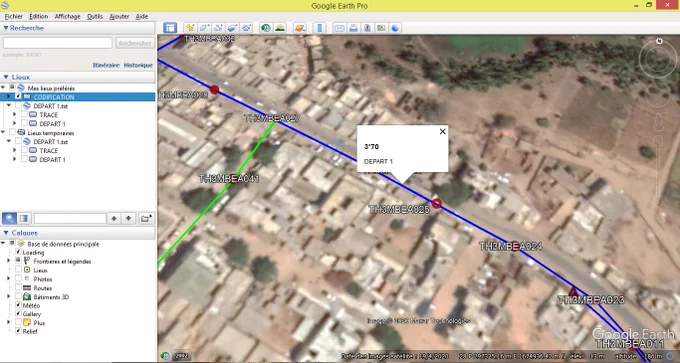Toggle the sidebar panel button in toolbar

pos(170,28)
